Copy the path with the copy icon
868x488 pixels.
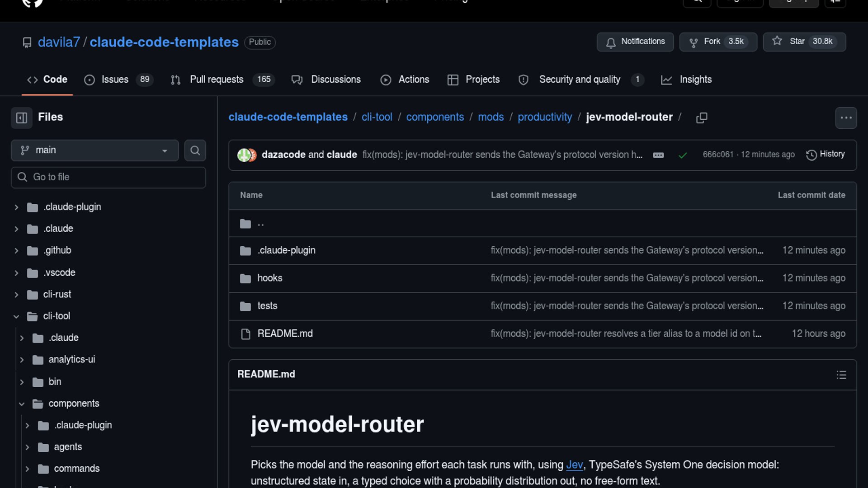click(x=702, y=118)
